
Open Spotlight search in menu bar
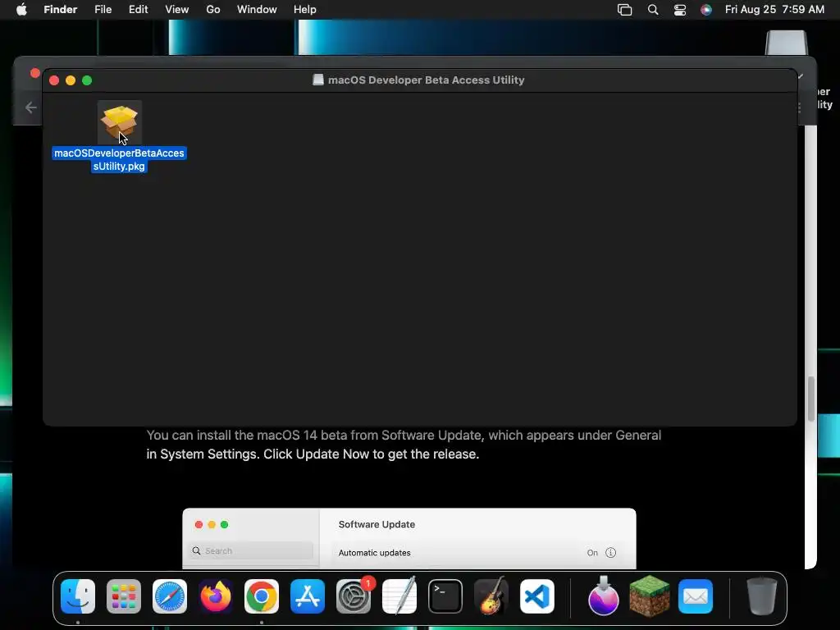(652, 10)
